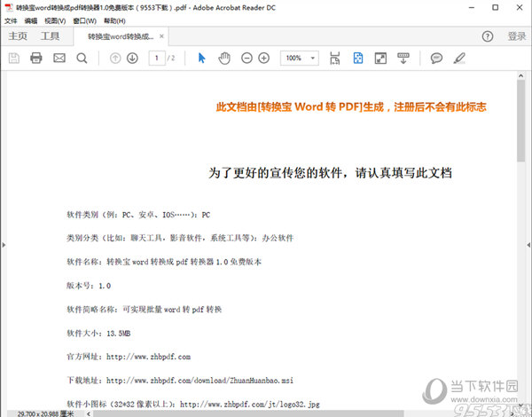Image resolution: width=532 pixels, height=417 pixels.
Task: Open the 窗口(W) menu
Action: tap(84, 21)
